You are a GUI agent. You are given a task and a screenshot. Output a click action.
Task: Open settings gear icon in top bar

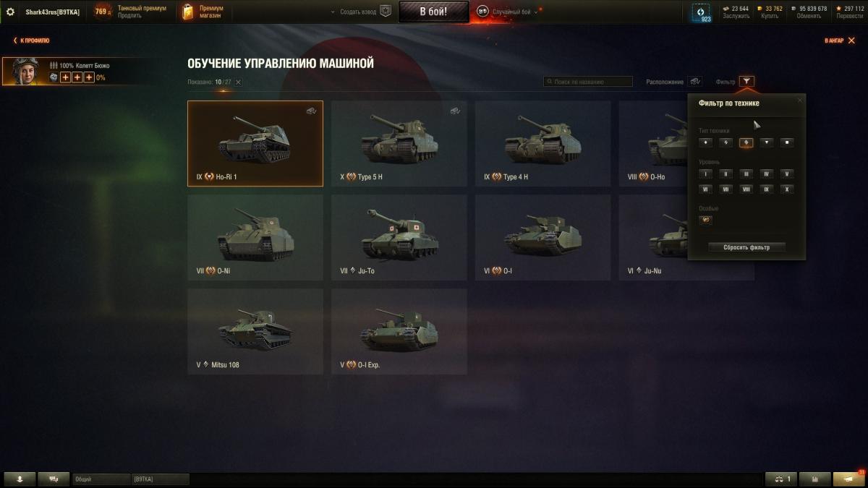coord(10,12)
